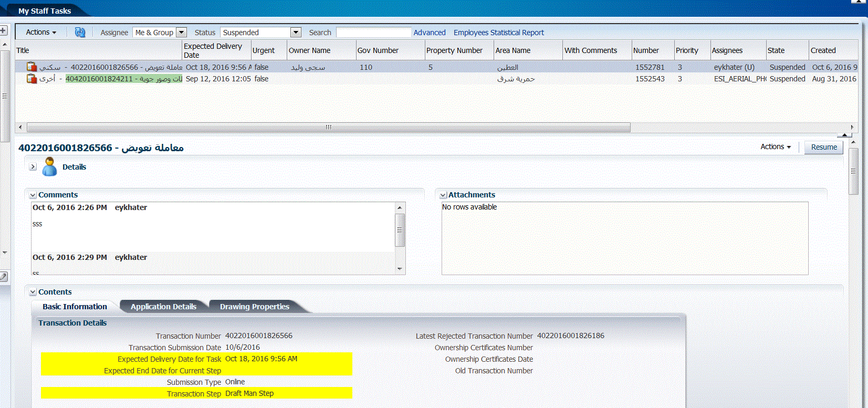Sort by the Title column header
This screenshot has height=408, width=868.
pyautogui.click(x=99, y=50)
